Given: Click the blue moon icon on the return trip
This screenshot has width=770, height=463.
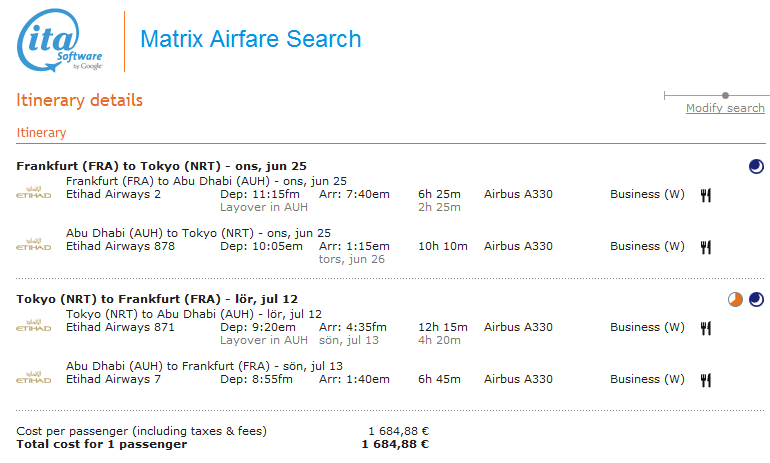Looking at the screenshot, I should [756, 299].
